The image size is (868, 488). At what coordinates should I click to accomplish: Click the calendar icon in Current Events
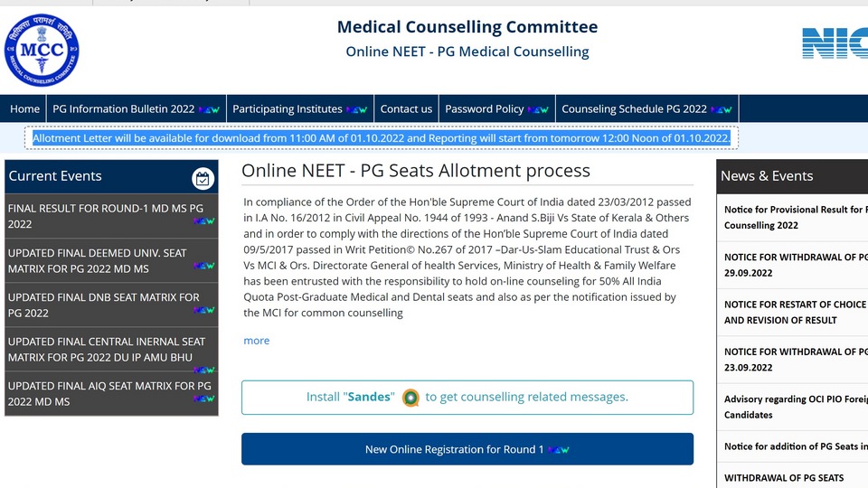point(203,178)
